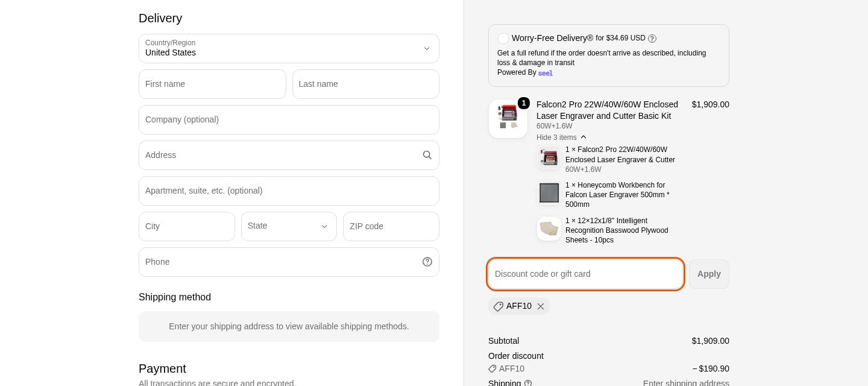The image size is (868, 386).
Task: Open the State dropdown
Action: (x=289, y=226)
